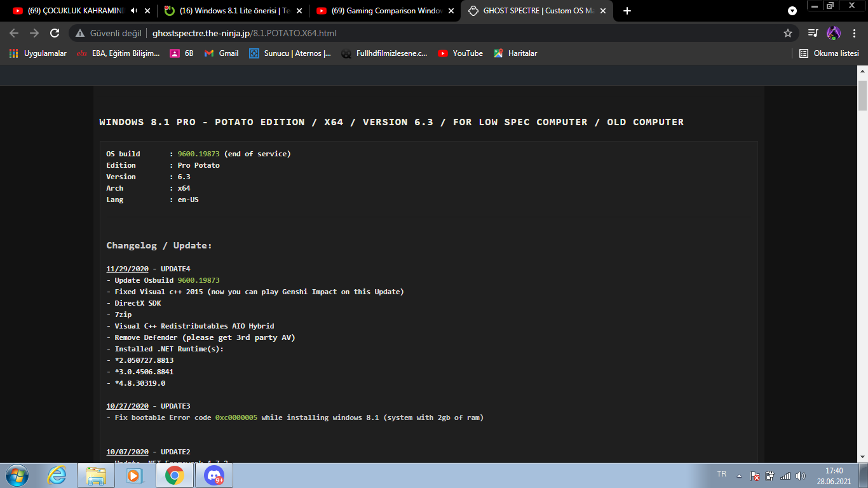Click the vertical scrollbar thumb
The image size is (868, 488).
point(862,95)
